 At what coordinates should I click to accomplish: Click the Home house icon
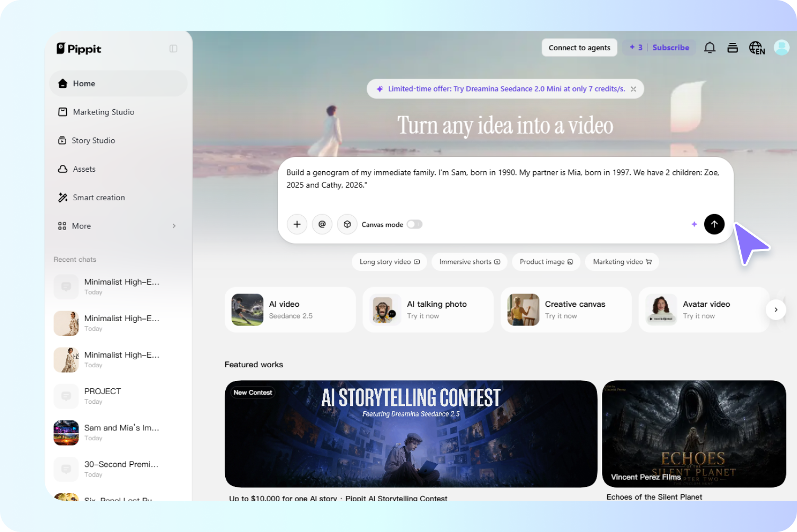pyautogui.click(x=63, y=84)
